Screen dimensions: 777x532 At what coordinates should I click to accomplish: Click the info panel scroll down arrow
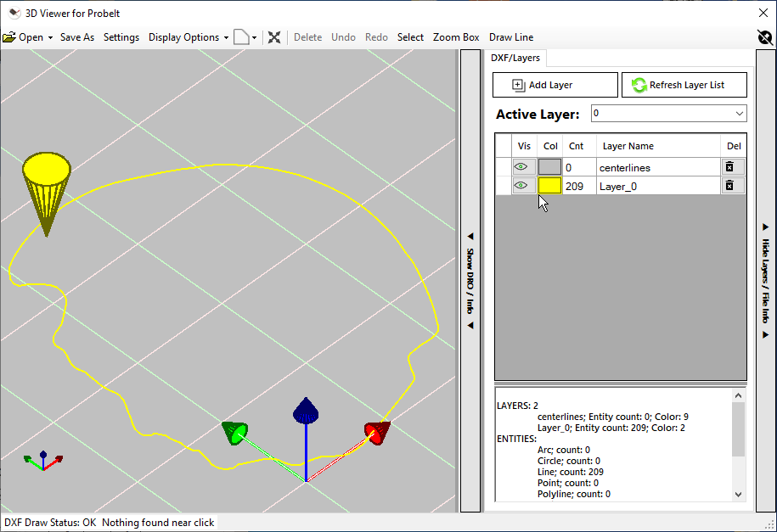click(x=738, y=495)
